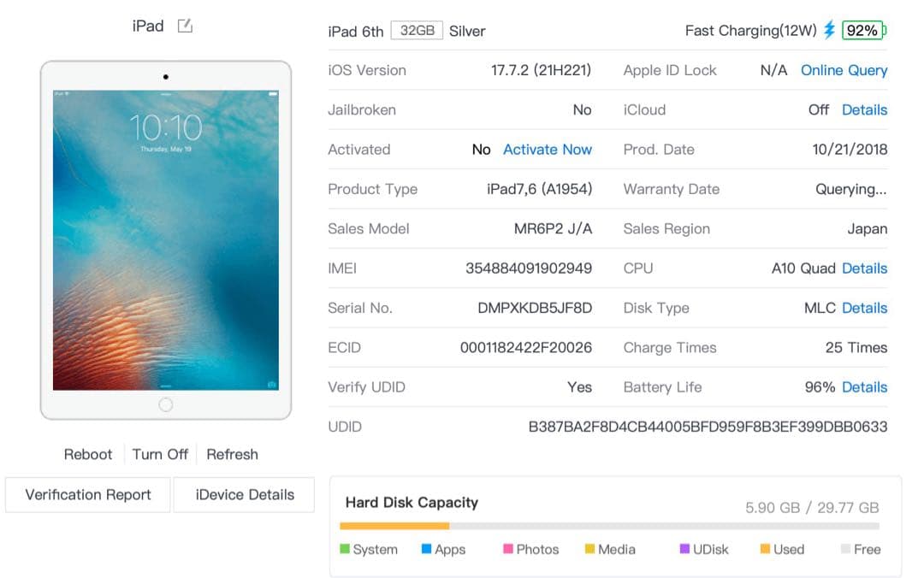Click Activate Now to activate the iPad

pyautogui.click(x=548, y=150)
